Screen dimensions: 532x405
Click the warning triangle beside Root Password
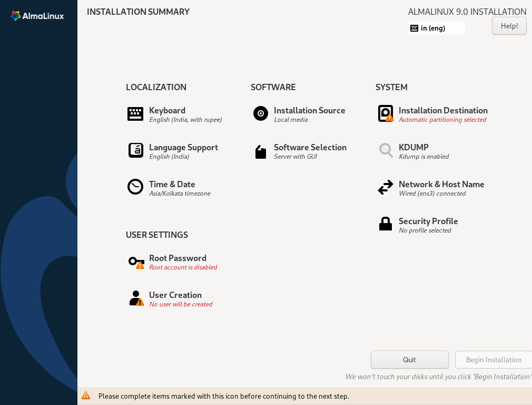pyautogui.click(x=139, y=266)
